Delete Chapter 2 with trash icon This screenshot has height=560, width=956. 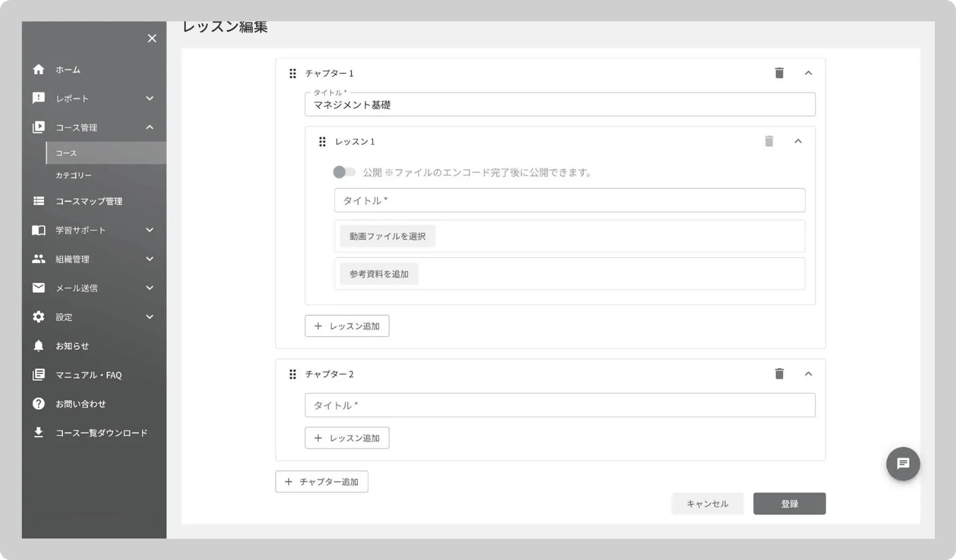(779, 374)
